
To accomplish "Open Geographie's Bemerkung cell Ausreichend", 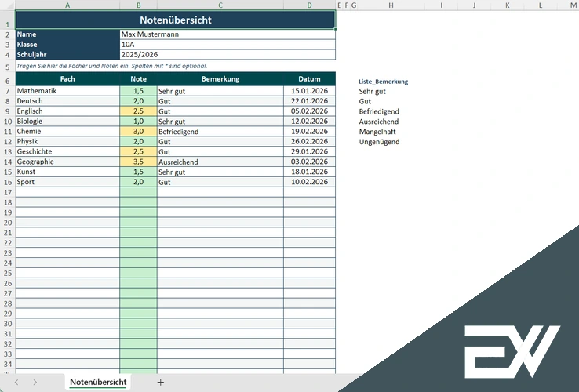I will tap(220, 162).
